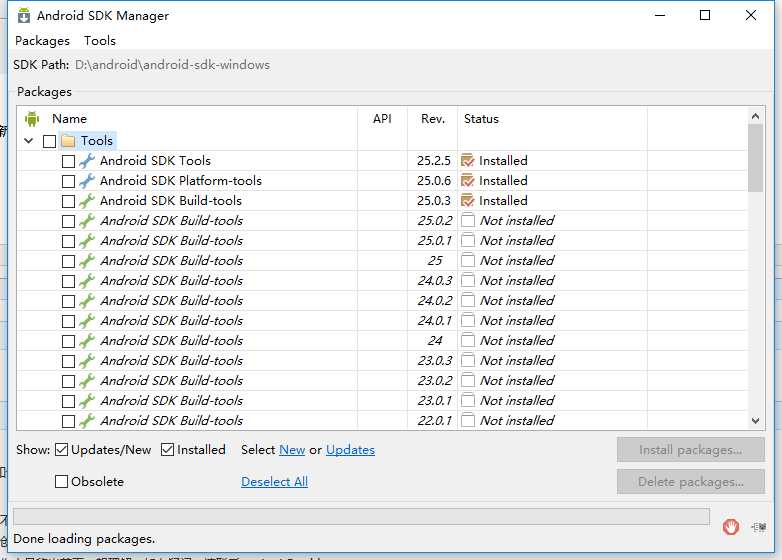Tick the Build-tools 23.0.3 checkbox
The width and height of the screenshot is (782, 560).
point(68,361)
